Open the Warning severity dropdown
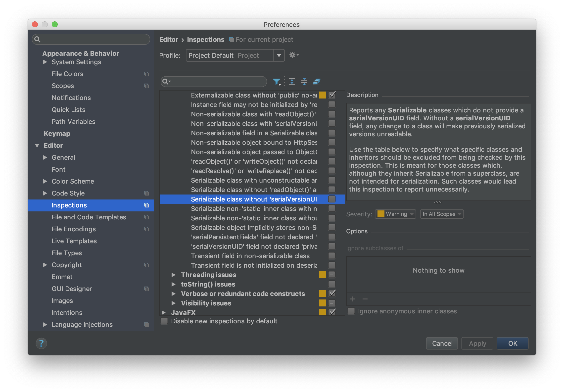 (395, 214)
